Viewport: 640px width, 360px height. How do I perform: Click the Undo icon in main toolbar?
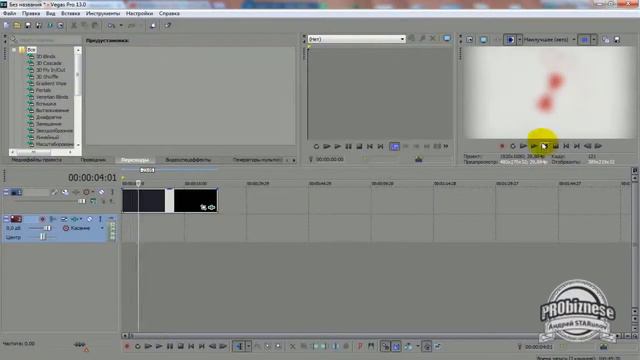tap(111, 25)
